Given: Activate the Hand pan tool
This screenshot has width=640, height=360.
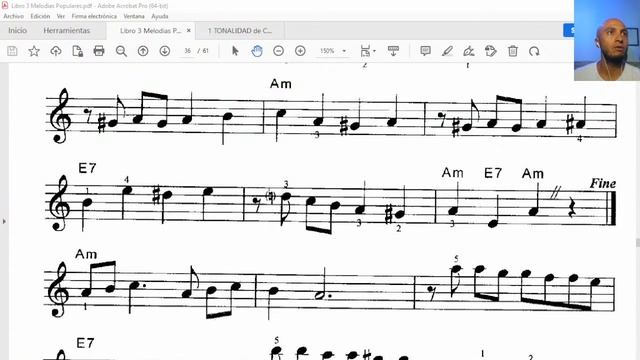Looking at the screenshot, I should [x=257, y=51].
